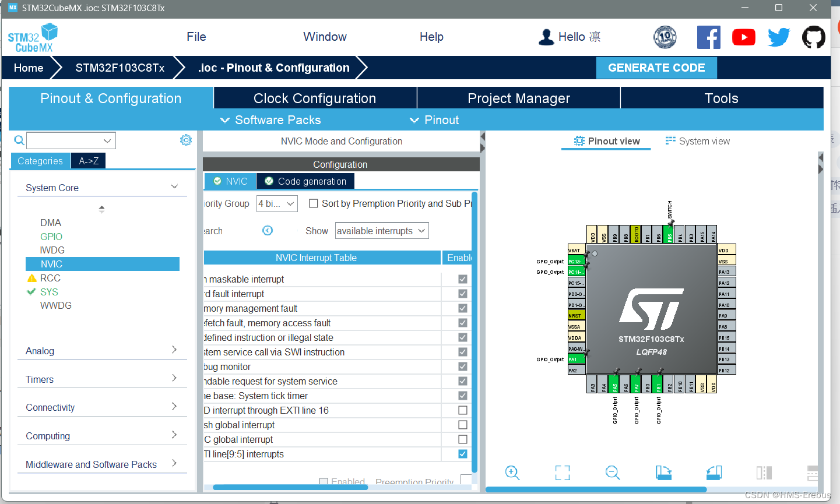Switch to the A->Z tab
Image resolution: width=840 pixels, height=504 pixels.
[89, 161]
